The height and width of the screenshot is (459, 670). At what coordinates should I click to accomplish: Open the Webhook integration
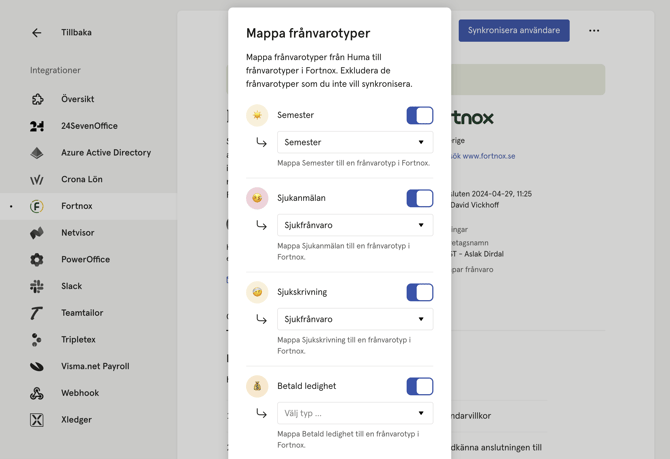pyautogui.click(x=80, y=393)
